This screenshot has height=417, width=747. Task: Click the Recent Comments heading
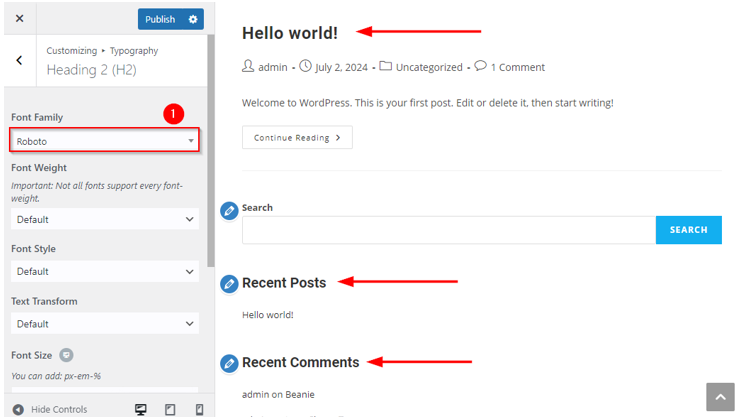tap(301, 362)
